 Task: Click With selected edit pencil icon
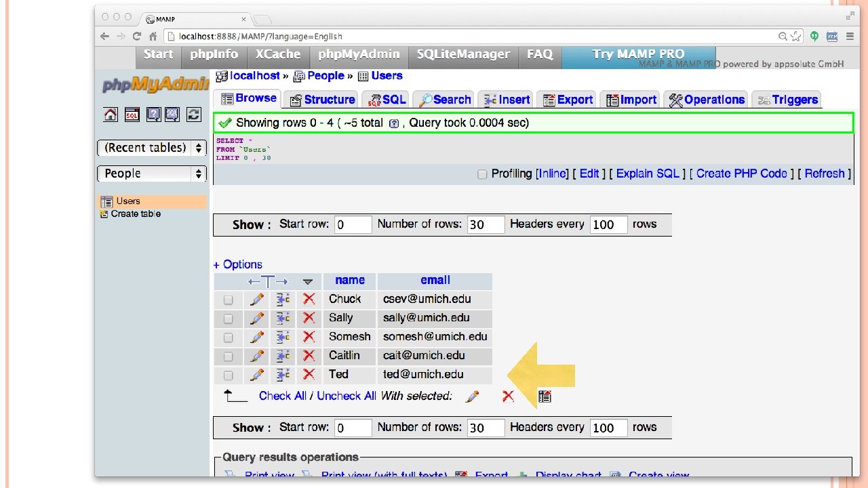(x=473, y=396)
